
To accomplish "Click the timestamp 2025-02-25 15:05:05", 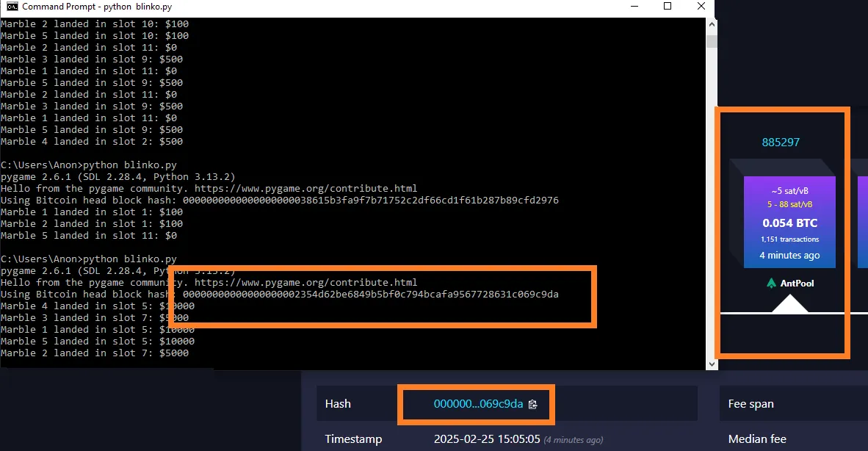I will 487,439.
